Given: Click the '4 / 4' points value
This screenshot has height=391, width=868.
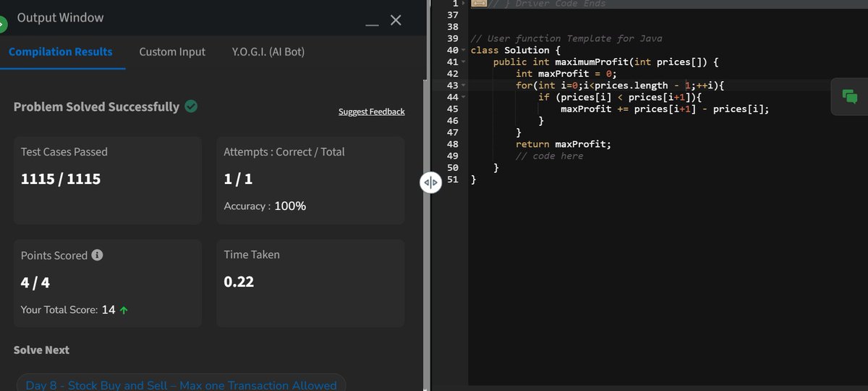Looking at the screenshot, I should (x=35, y=282).
